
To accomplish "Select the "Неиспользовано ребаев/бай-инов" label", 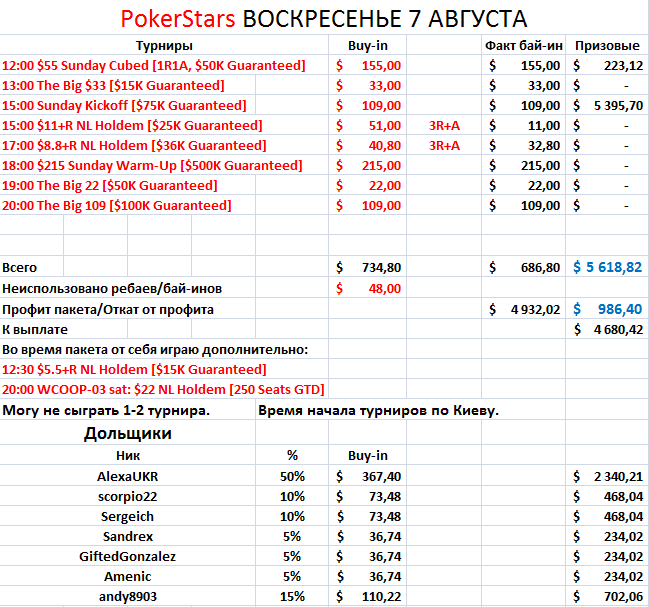I will tap(112, 288).
